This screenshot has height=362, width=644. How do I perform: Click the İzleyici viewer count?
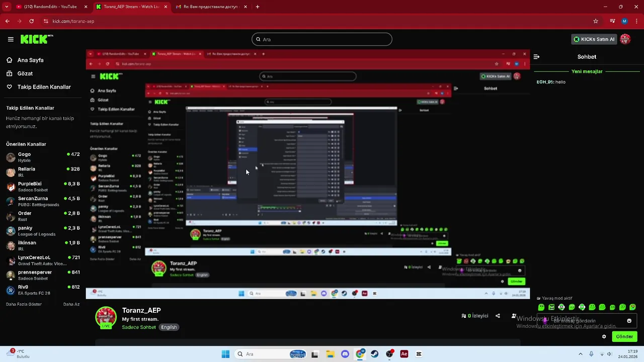[x=475, y=316]
